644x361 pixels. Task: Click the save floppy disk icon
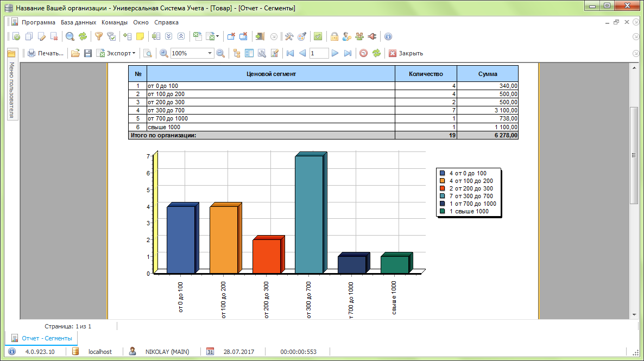88,53
